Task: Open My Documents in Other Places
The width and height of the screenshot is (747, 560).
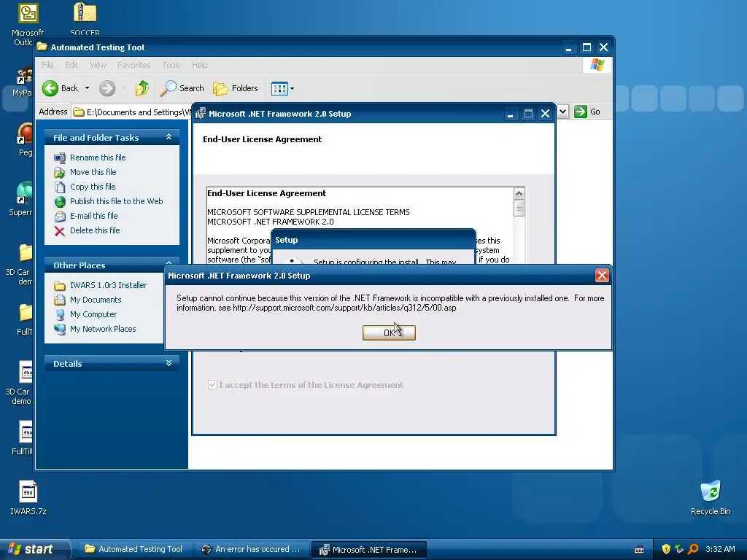Action: click(x=96, y=300)
